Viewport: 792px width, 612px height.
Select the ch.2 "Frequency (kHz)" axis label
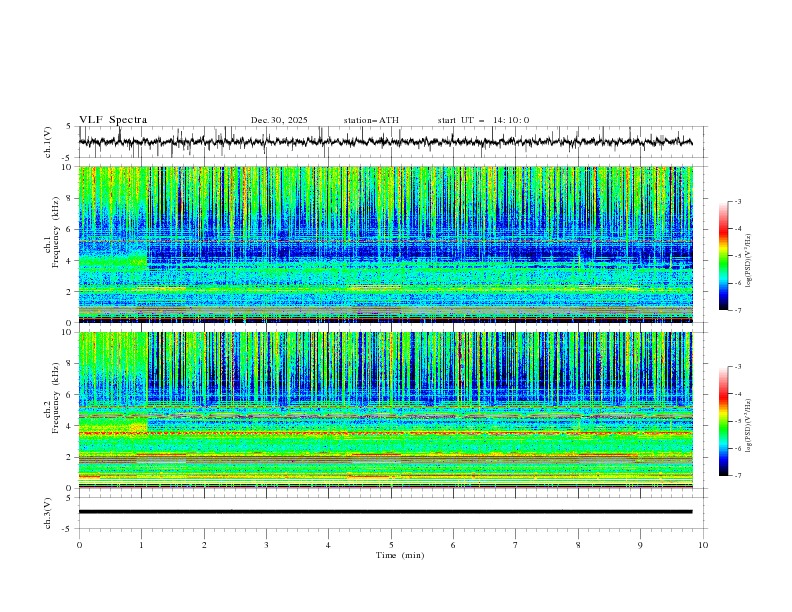tap(56, 397)
